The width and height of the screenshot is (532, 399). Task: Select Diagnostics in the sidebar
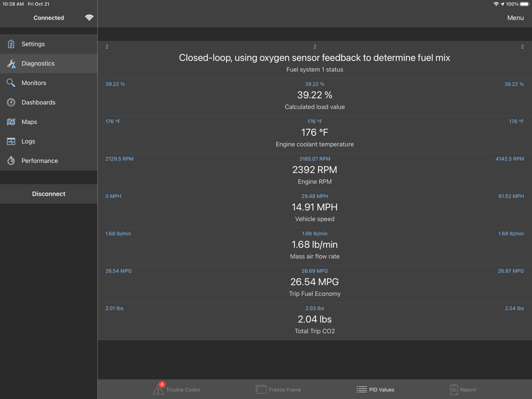click(49, 63)
